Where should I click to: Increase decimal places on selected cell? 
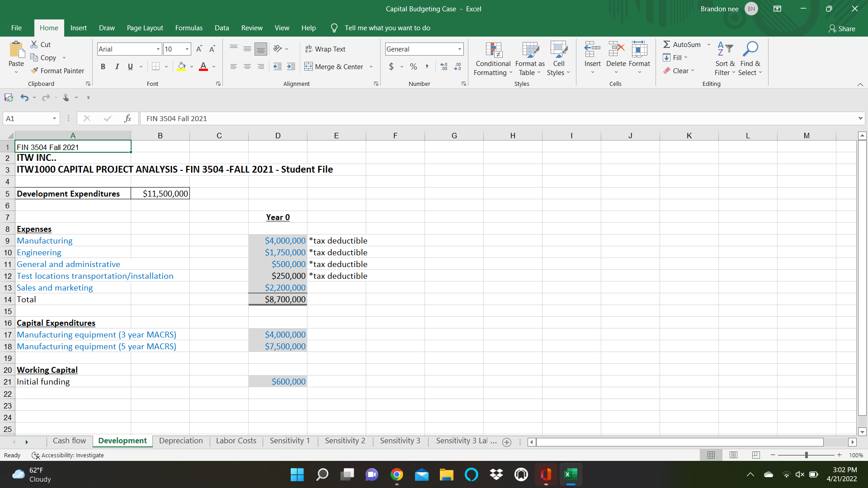coord(443,66)
